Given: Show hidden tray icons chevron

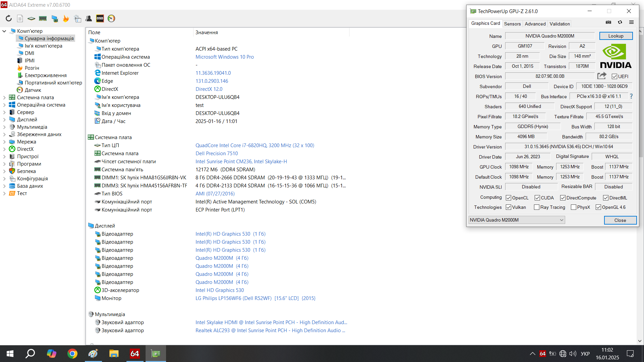Looking at the screenshot, I should click(532, 354).
